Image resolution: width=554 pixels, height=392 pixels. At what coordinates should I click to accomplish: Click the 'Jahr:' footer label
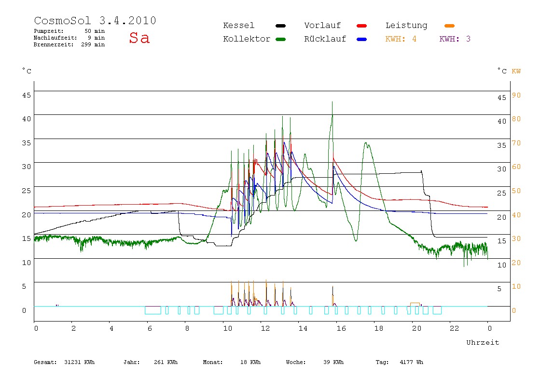[x=131, y=362]
